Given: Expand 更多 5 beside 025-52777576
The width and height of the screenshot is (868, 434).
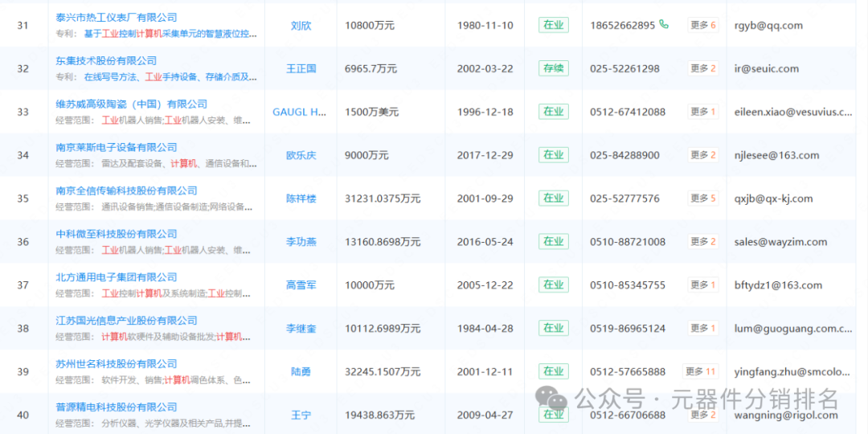Looking at the screenshot, I should 703,198.
